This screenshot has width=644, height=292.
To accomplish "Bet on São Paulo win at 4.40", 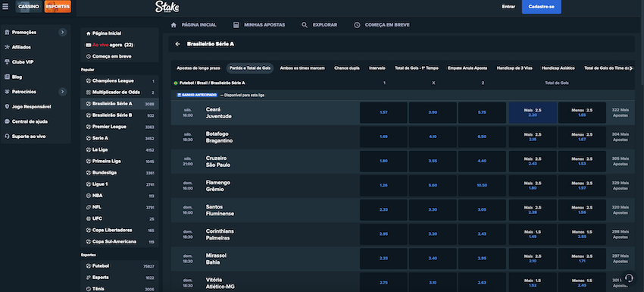I will (482, 162).
